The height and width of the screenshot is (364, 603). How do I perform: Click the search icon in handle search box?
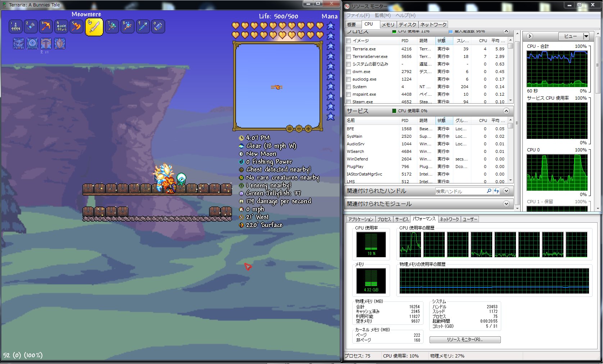[x=489, y=191]
